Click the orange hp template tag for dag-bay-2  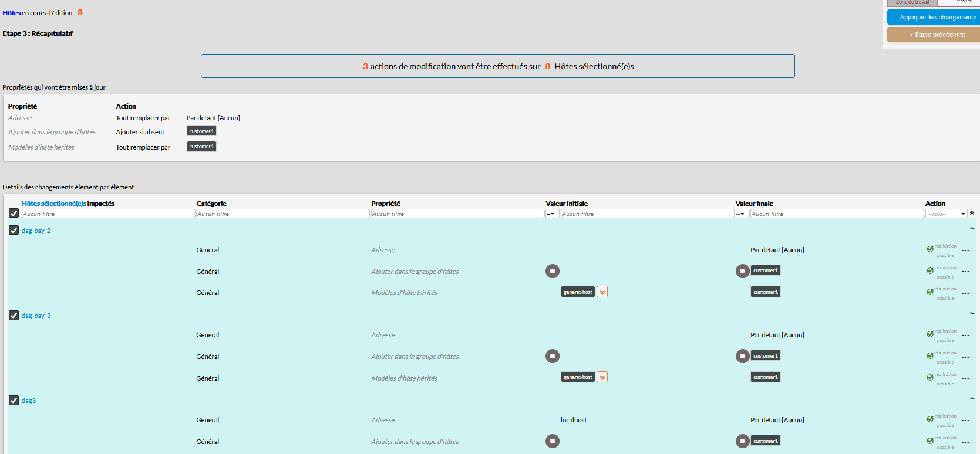coord(602,292)
